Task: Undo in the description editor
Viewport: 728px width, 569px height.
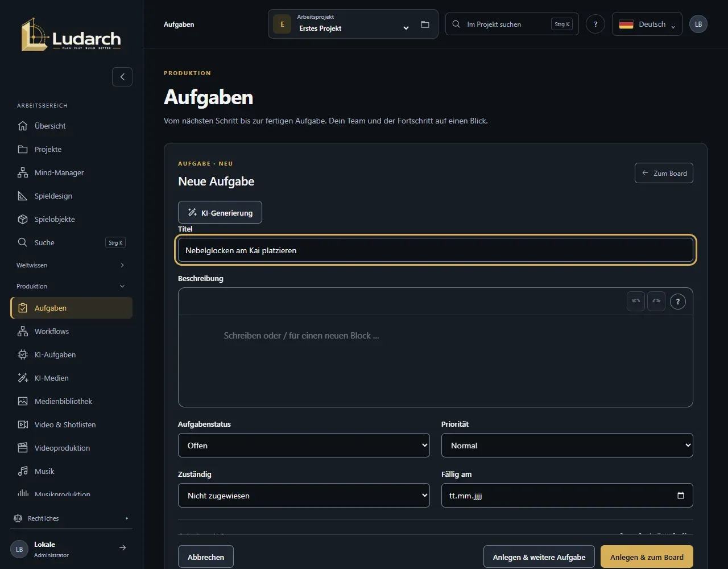Action: (x=636, y=302)
